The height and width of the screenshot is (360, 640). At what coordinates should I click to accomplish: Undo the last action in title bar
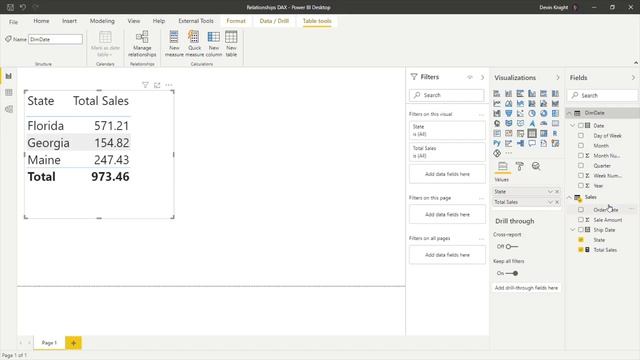pos(23,7)
